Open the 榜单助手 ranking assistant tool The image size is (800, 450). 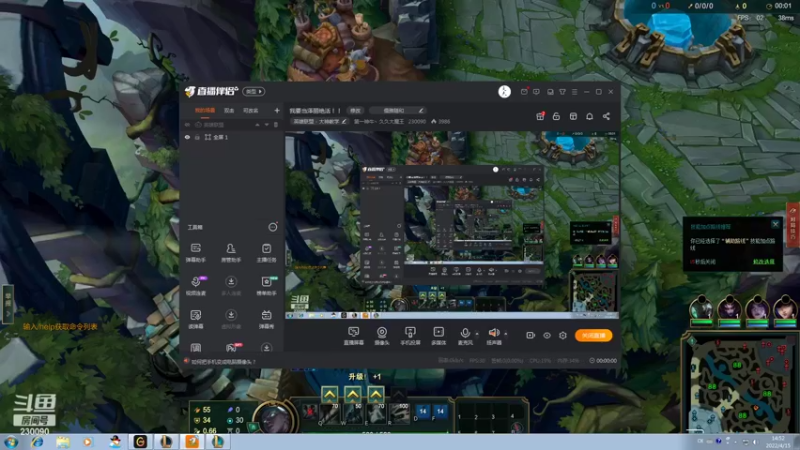pos(266,286)
